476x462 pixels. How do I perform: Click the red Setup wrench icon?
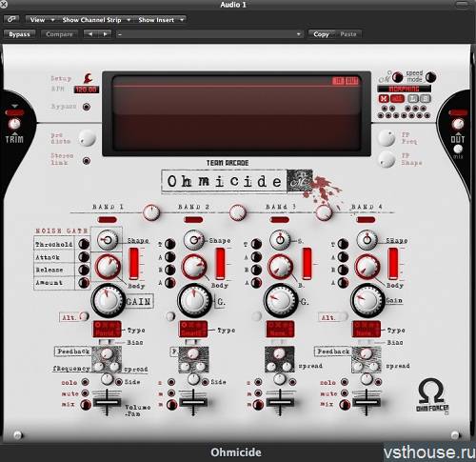point(88,78)
